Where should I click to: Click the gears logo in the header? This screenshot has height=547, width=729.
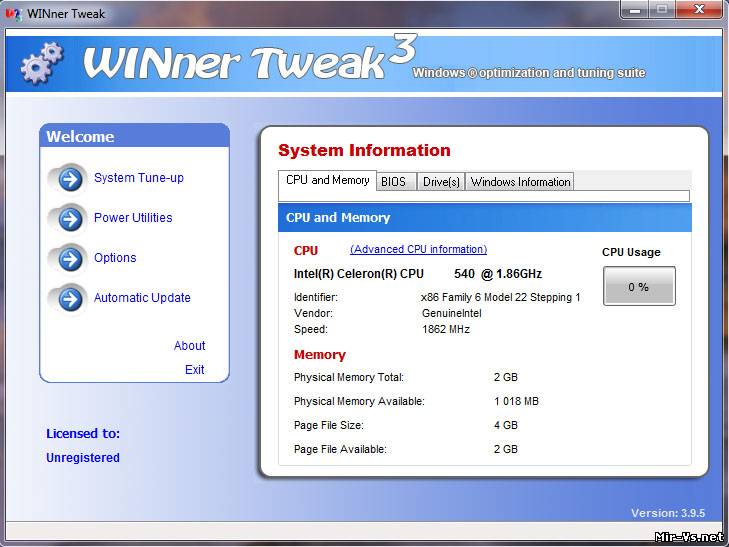click(x=41, y=63)
